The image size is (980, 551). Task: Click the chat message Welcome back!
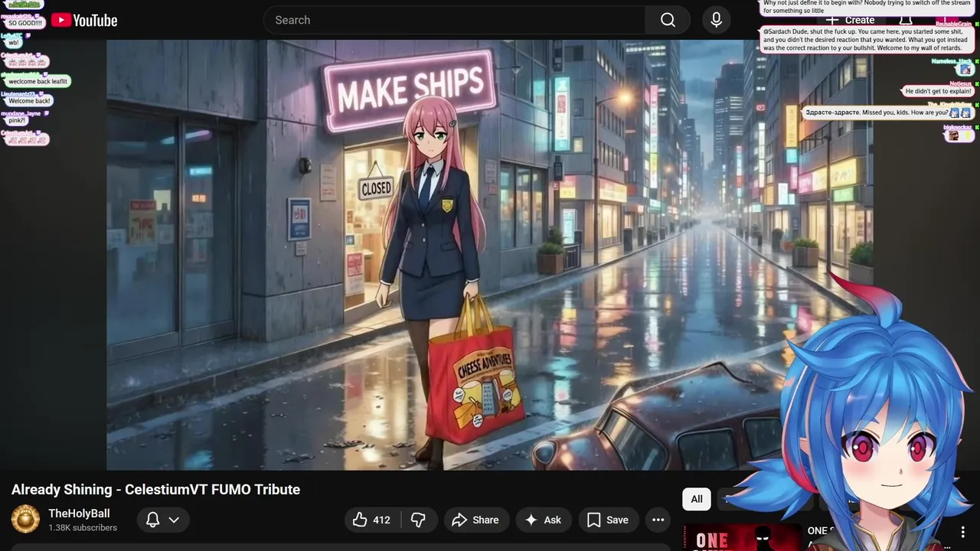pos(29,101)
